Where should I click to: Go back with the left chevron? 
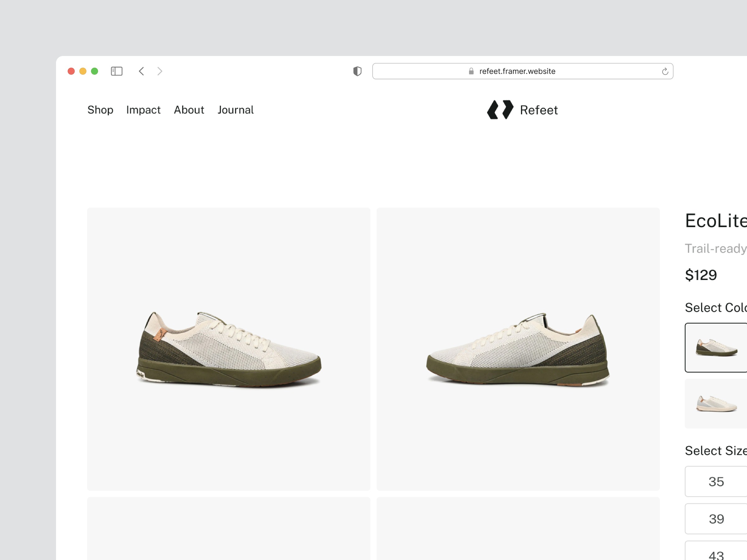coord(142,71)
